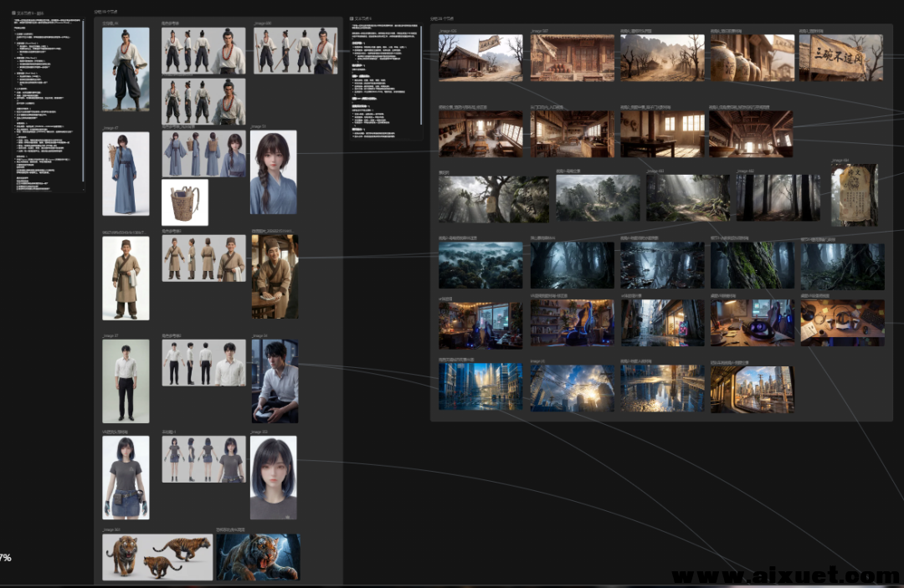Select the clay wine jars close-up image
Image resolution: width=904 pixels, height=588 pixels.
pos(752,58)
